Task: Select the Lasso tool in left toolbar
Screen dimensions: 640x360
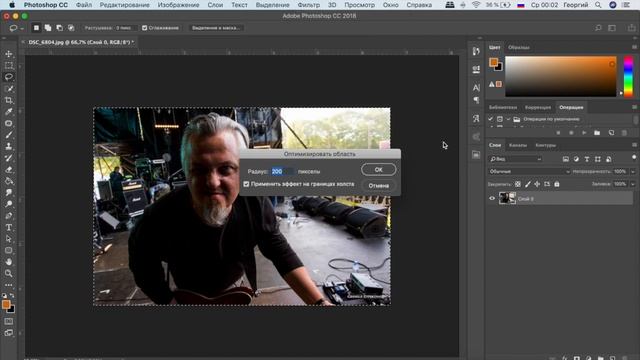Action: point(9,77)
